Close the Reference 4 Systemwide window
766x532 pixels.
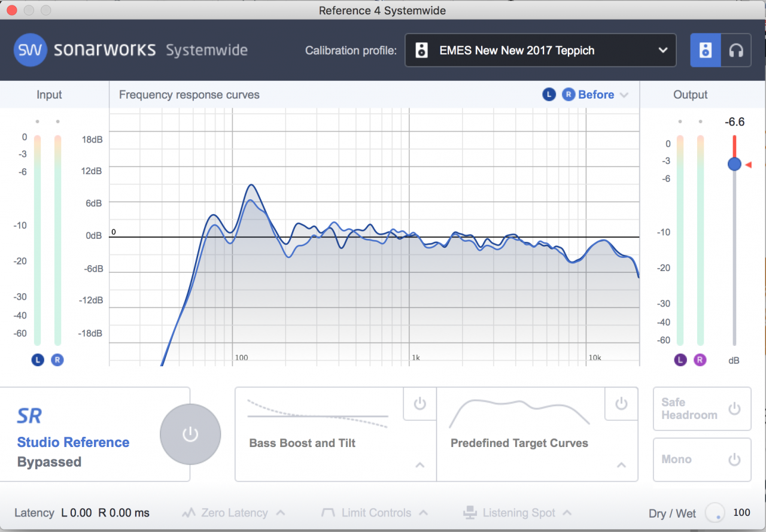[x=12, y=10]
